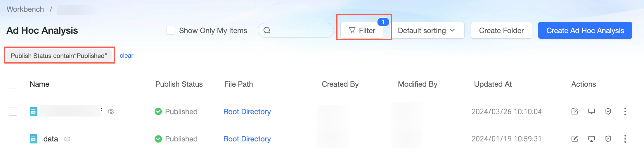644x154 pixels.
Task: Click Workbench in the breadcrumb
Action: click(25, 9)
